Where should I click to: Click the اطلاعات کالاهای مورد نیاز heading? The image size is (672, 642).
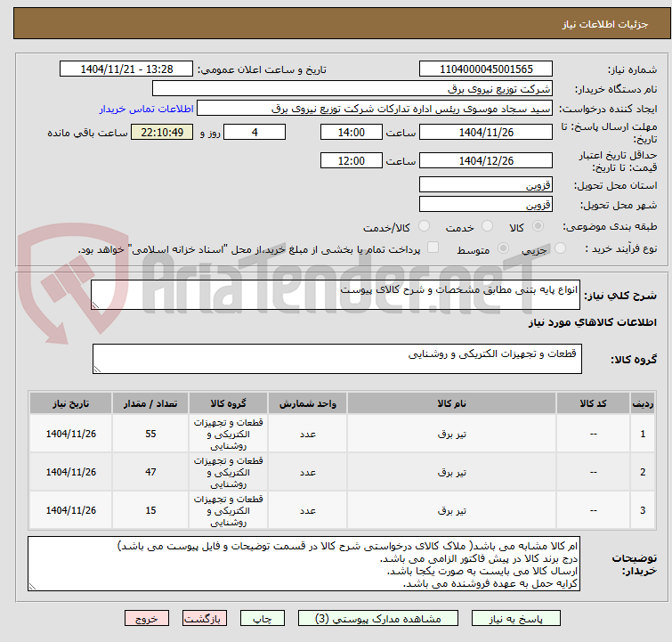point(592,322)
